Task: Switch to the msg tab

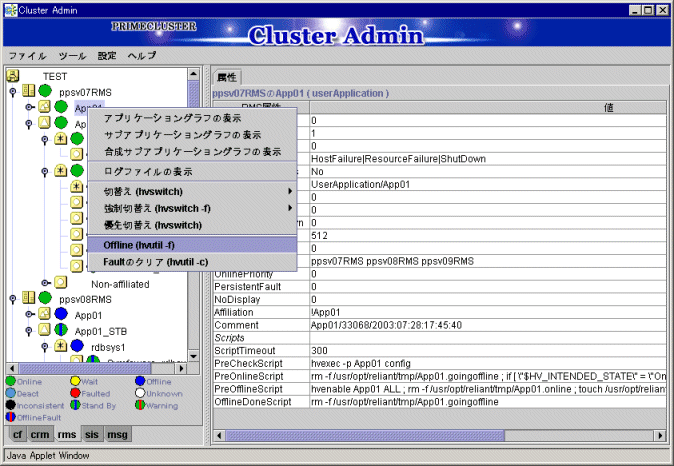Action: click(117, 435)
